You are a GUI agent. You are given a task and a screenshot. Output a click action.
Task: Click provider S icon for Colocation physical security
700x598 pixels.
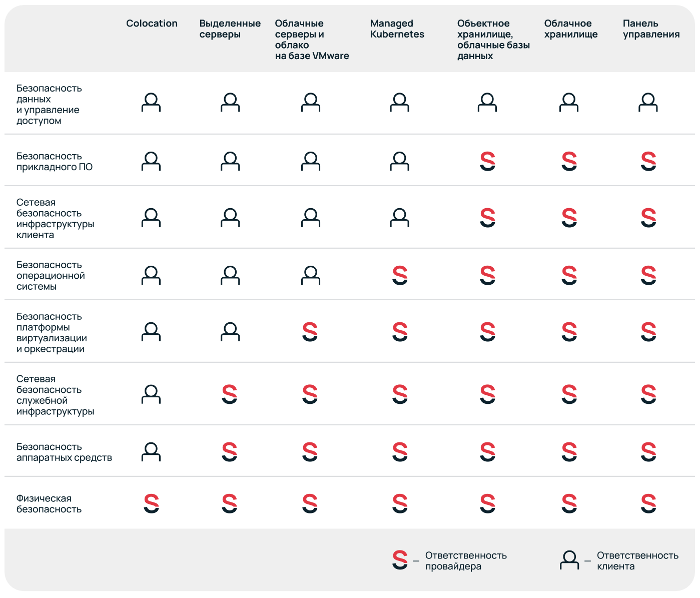(151, 503)
